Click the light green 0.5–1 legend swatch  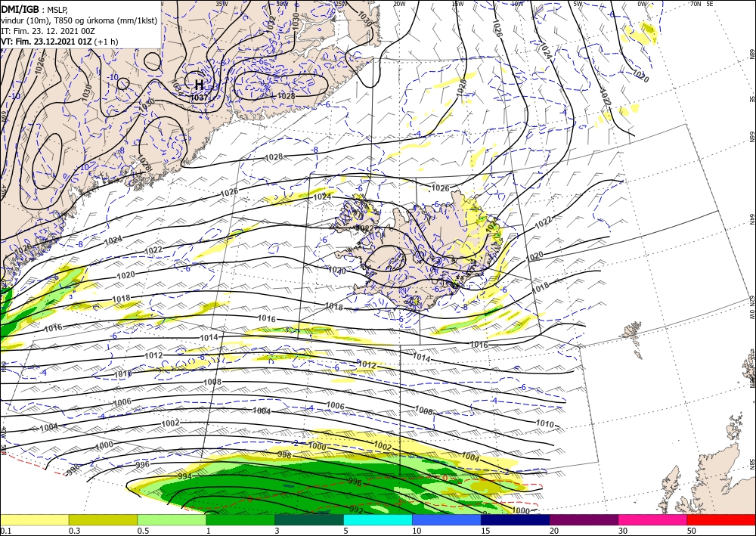pos(172,519)
